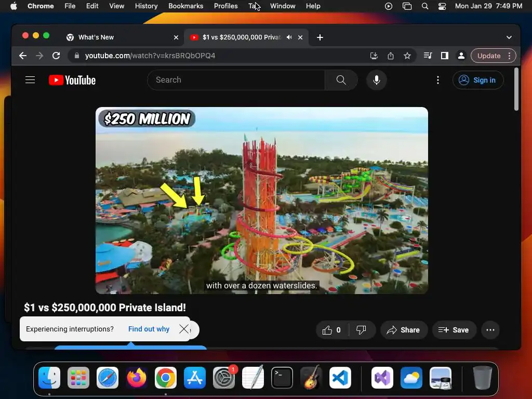The image size is (532, 399).
Task: Open the Profiles menu
Action: coord(225,6)
